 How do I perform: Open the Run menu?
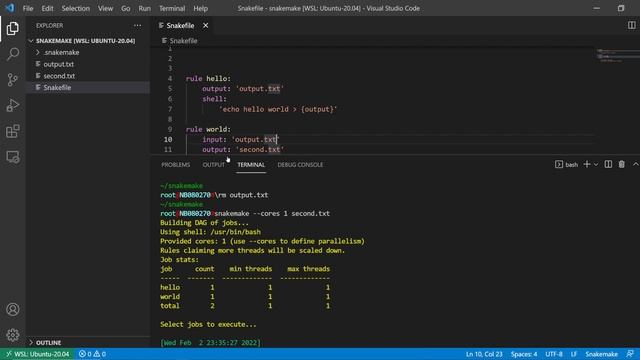pyautogui.click(x=144, y=8)
